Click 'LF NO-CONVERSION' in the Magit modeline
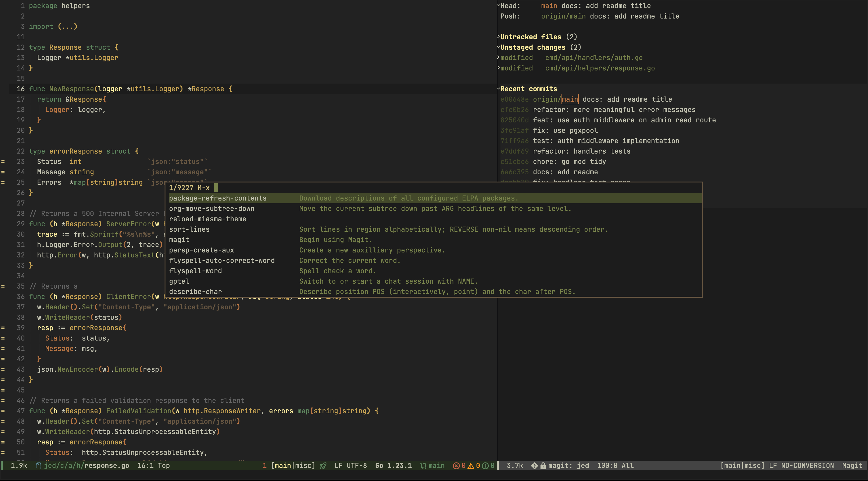Image resolution: width=868 pixels, height=481 pixels. [801, 465]
